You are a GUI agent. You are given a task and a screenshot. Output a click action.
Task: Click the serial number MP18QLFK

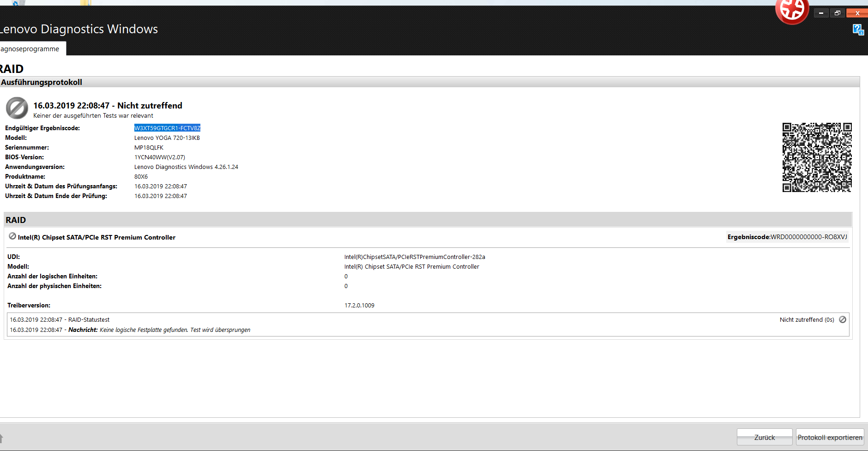(149, 147)
